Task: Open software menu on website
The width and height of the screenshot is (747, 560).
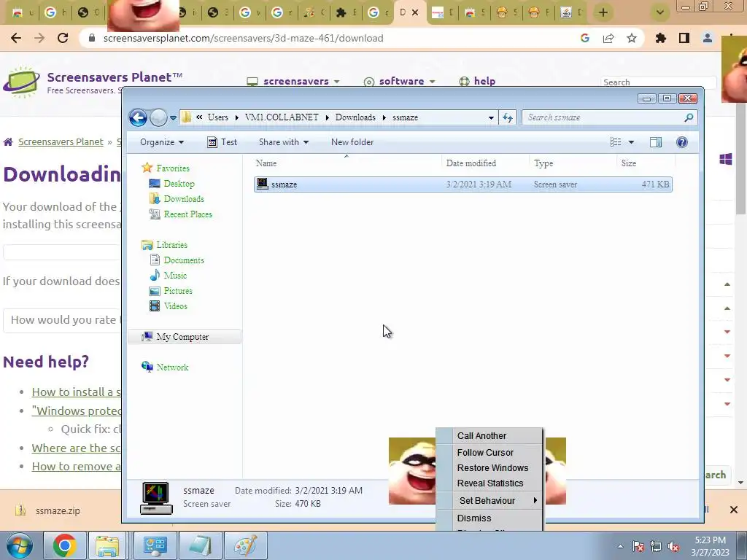Action: (399, 82)
